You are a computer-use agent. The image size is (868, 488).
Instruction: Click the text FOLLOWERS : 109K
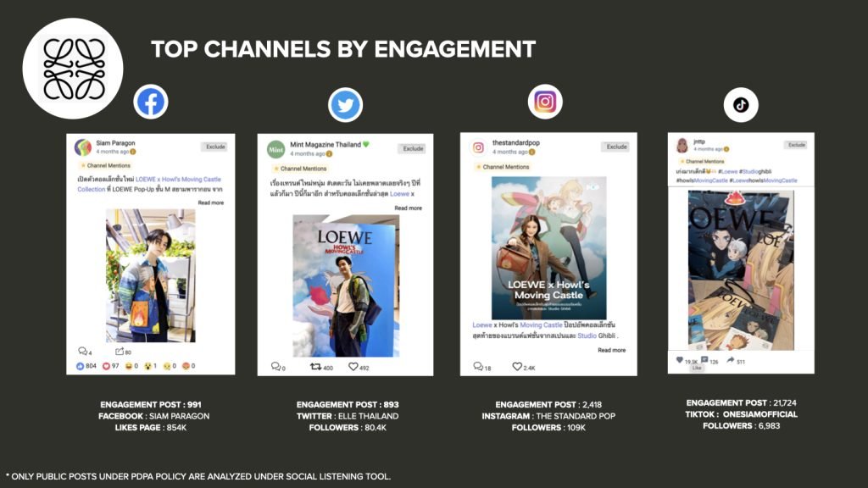548,428
